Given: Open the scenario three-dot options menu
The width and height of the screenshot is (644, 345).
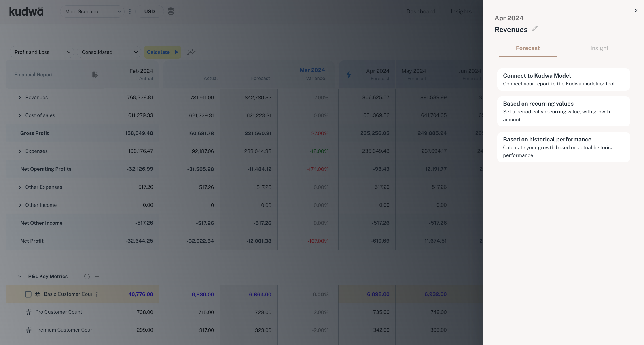Looking at the screenshot, I should (x=130, y=11).
